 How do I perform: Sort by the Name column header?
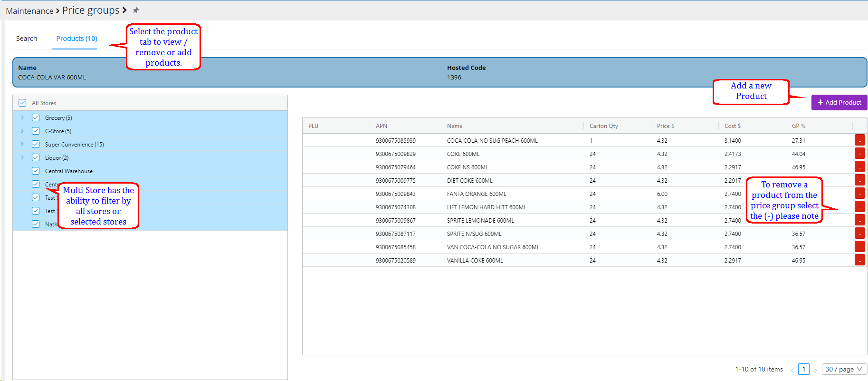pos(455,126)
